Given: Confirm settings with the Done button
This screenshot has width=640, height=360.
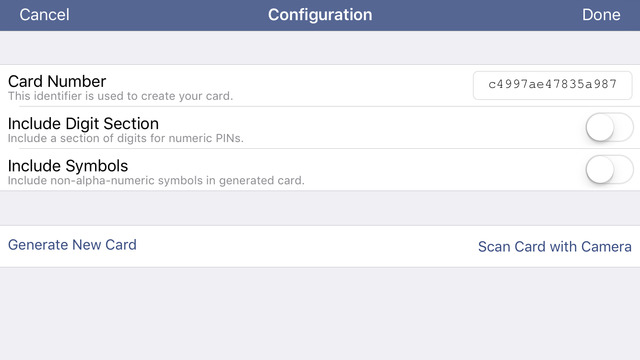Looking at the screenshot, I should [x=601, y=15].
